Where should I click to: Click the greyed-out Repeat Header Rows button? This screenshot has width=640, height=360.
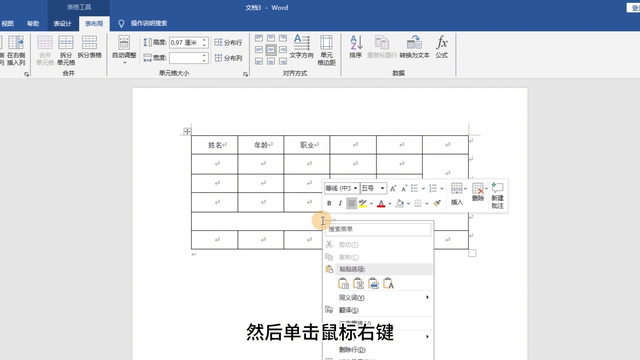click(x=382, y=47)
